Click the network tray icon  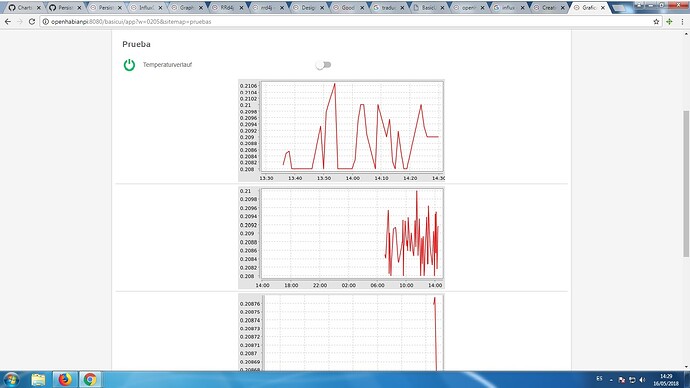click(632, 380)
